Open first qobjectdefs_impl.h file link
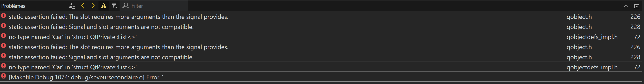Image resolution: width=644 pixels, height=84 pixels. click(592, 37)
